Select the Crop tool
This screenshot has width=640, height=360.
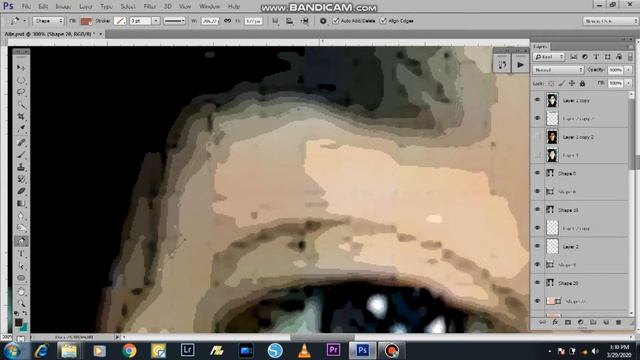click(x=21, y=117)
